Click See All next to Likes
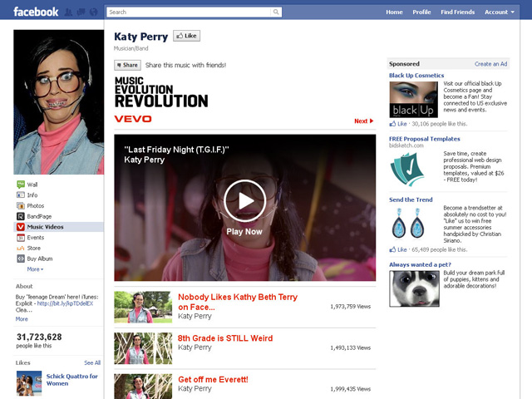This screenshot has width=532, height=399. 92,362
